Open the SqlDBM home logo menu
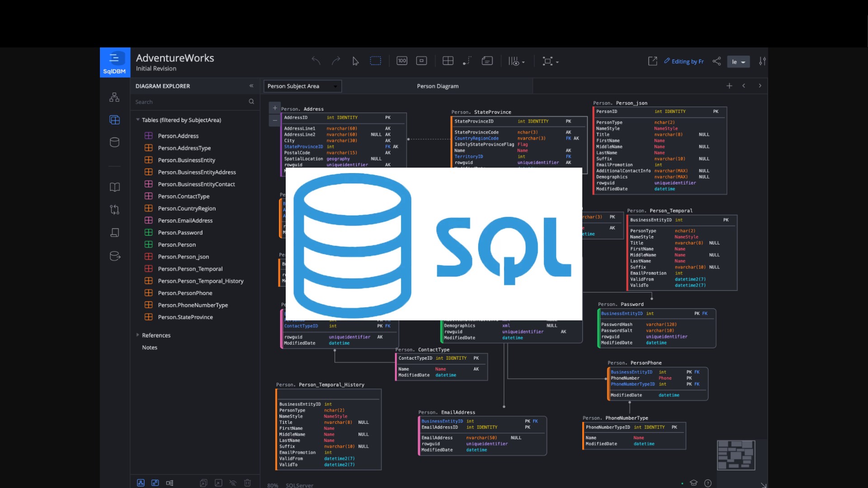Viewport: 868px width, 488px height. [115, 62]
